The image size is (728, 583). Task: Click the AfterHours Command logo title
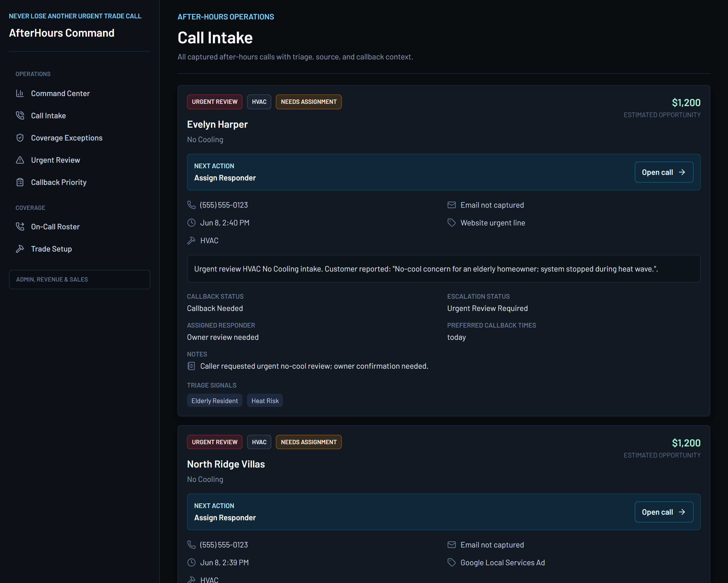(x=62, y=33)
